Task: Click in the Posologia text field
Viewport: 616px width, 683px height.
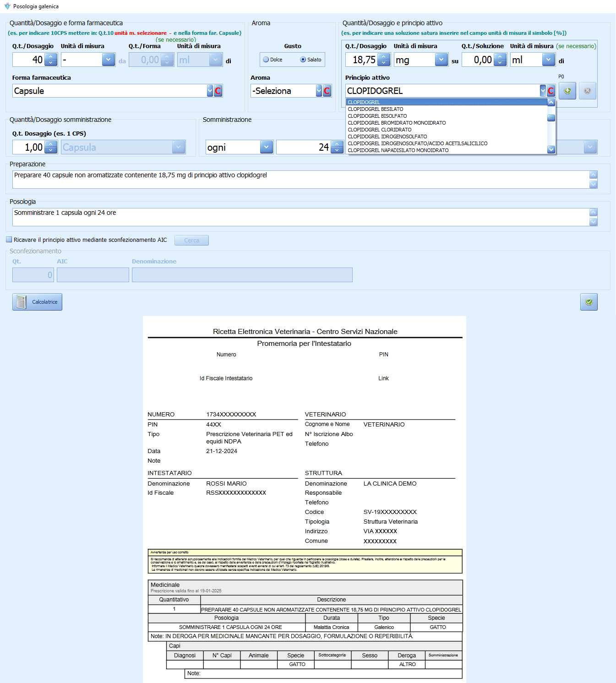Action: point(300,217)
